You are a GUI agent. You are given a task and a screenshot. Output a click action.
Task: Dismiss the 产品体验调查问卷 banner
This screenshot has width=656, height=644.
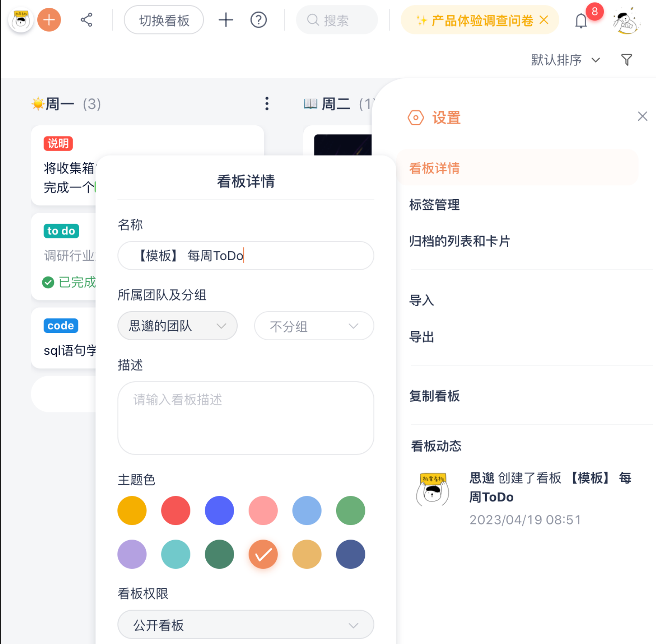click(x=544, y=20)
